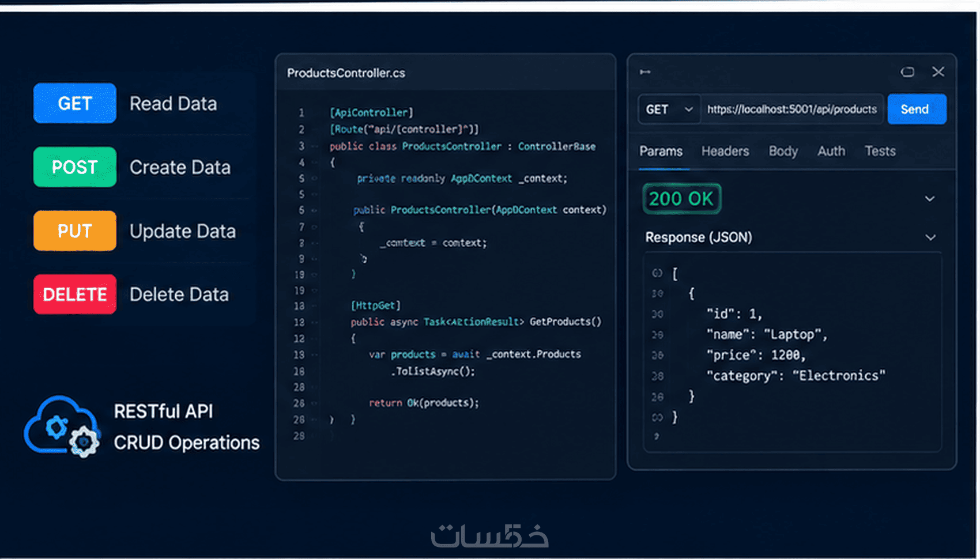The image size is (980, 559).
Task: Switch to the Tests tab
Action: pos(880,151)
